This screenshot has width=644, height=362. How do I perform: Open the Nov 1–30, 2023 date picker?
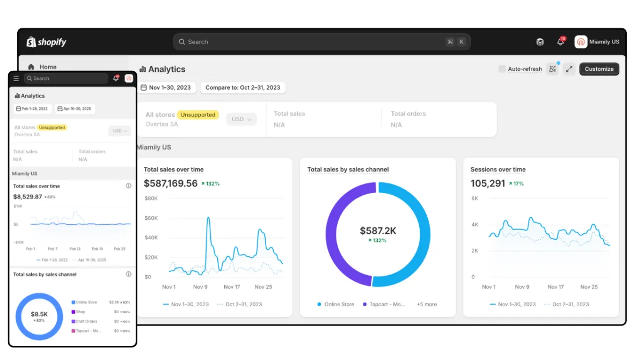166,87
